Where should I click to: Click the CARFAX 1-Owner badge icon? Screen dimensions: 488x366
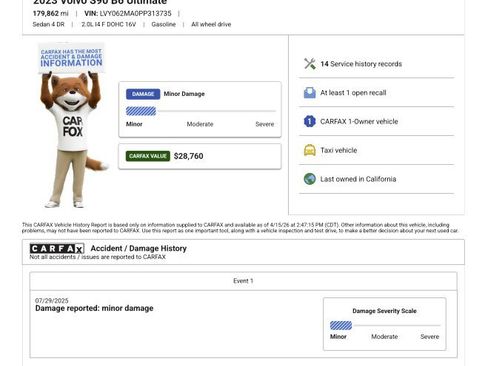310,121
